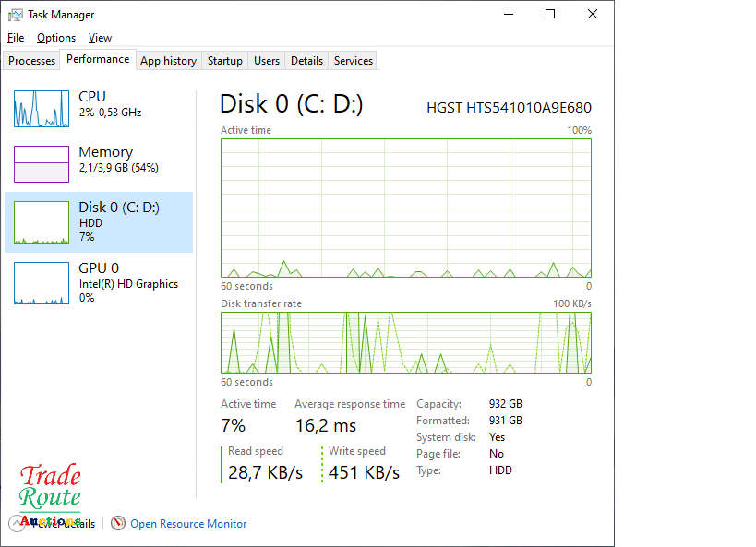Open the View menu

[100, 38]
